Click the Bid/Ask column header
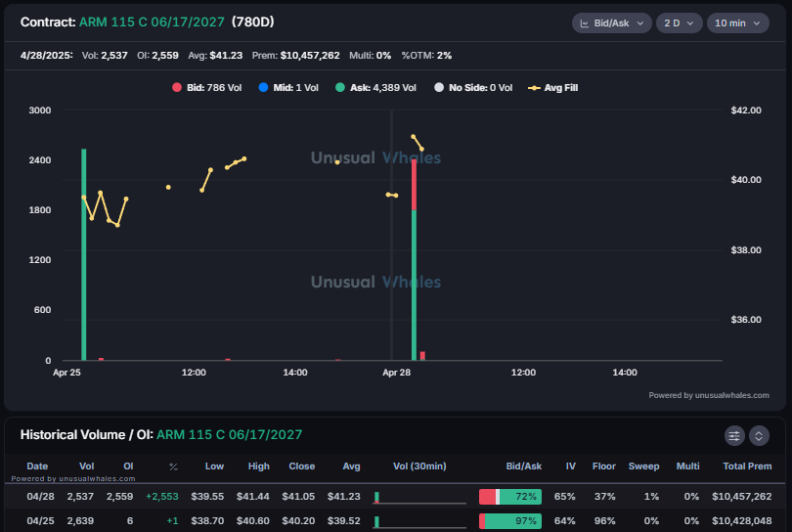 (x=524, y=466)
